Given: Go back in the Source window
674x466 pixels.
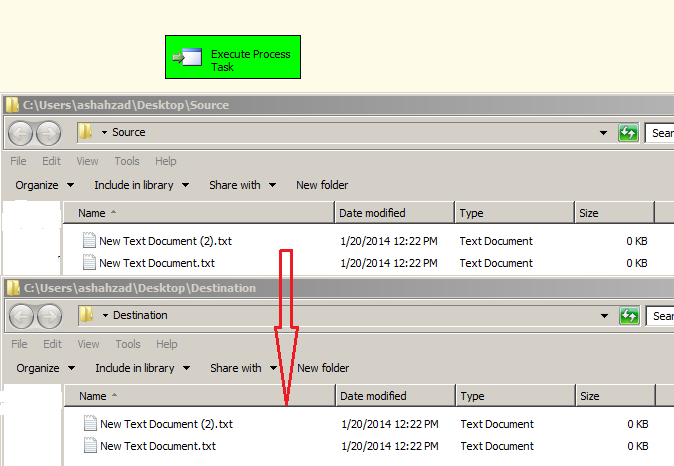Looking at the screenshot, I should click(20, 133).
